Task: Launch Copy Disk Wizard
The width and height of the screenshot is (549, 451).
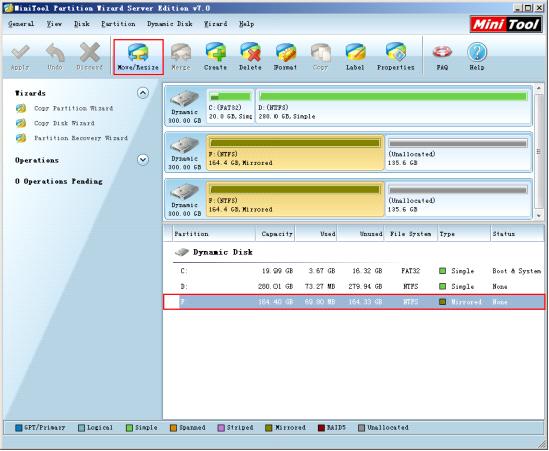Action: tap(64, 123)
